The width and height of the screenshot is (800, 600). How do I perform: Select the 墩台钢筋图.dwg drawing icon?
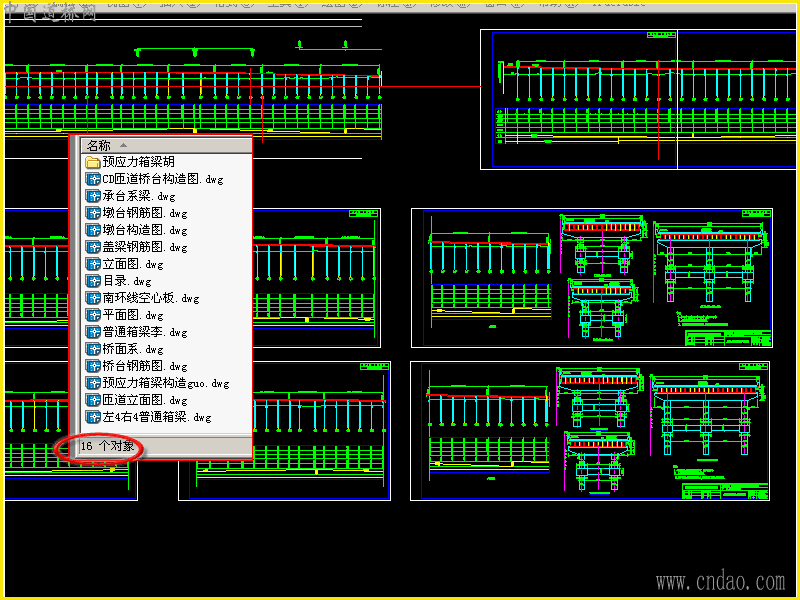pos(92,213)
